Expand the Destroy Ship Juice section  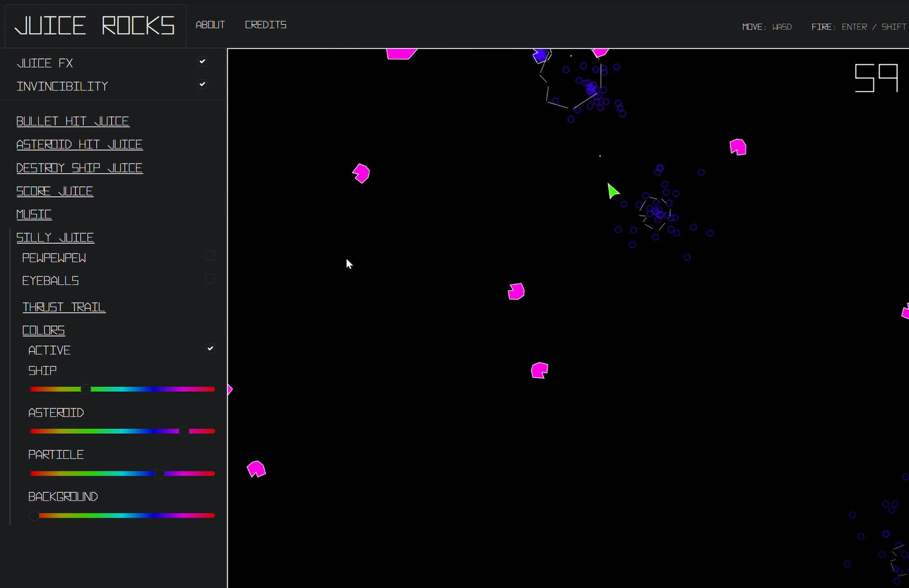click(x=80, y=168)
